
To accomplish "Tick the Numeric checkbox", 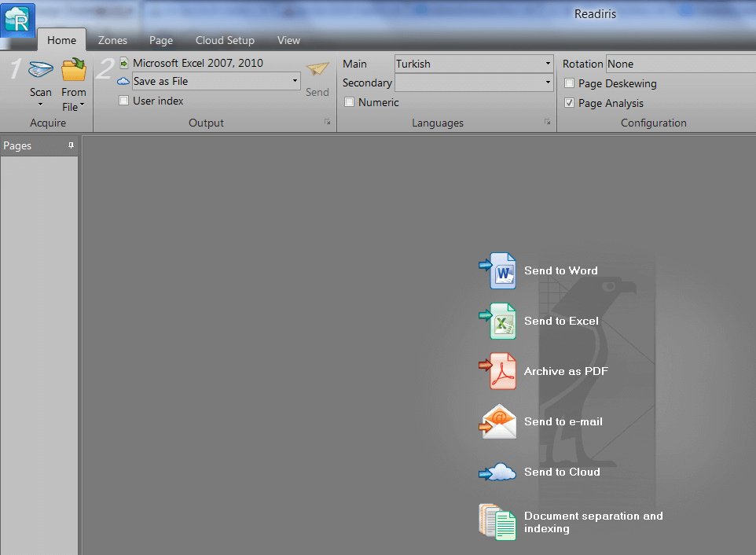I will [x=350, y=102].
